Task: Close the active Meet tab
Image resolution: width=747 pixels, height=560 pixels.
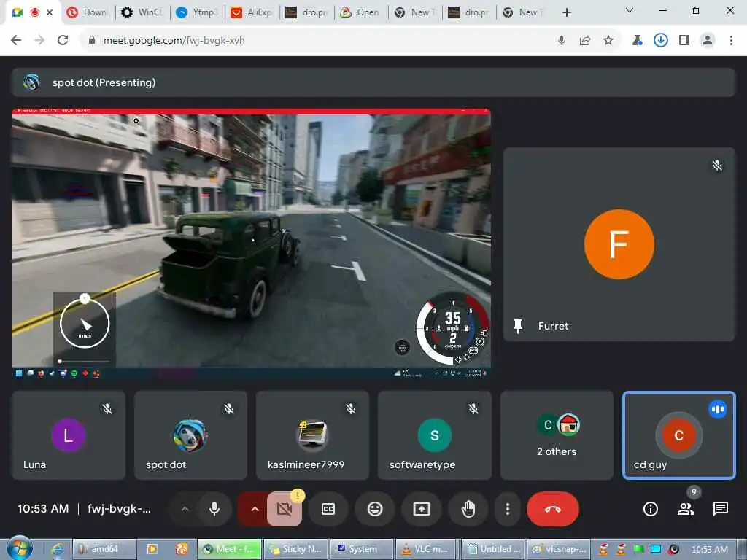Action: tap(50, 12)
